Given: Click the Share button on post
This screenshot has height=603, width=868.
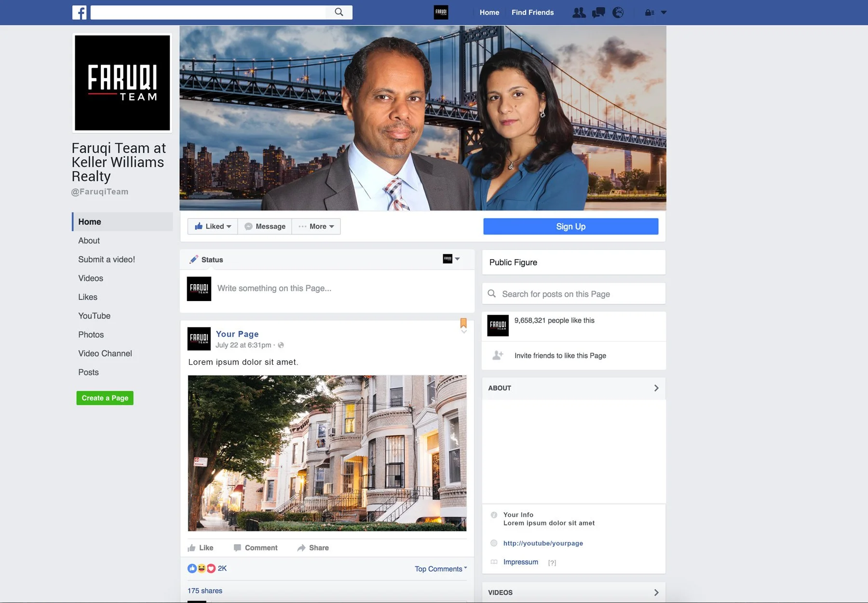Looking at the screenshot, I should click(x=313, y=548).
